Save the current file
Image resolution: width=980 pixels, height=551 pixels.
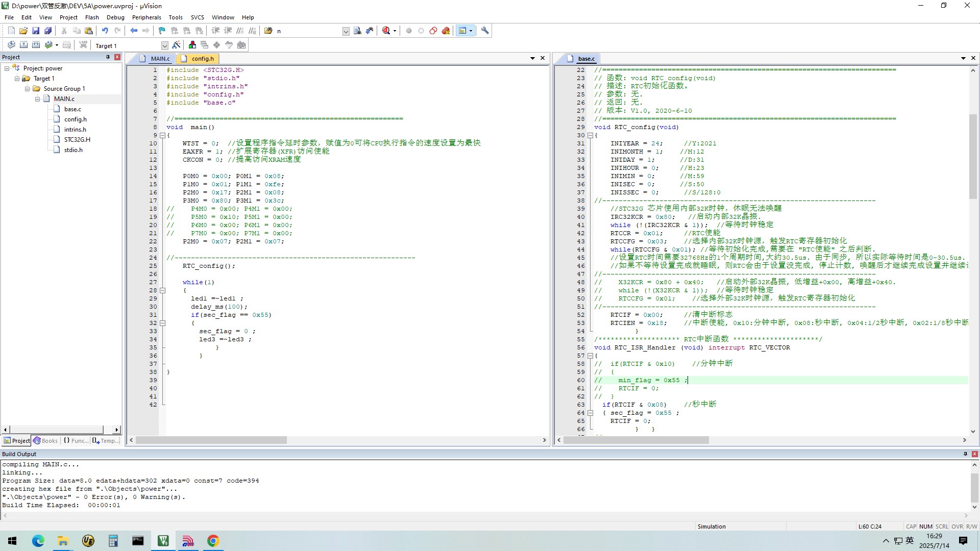pos(36,31)
